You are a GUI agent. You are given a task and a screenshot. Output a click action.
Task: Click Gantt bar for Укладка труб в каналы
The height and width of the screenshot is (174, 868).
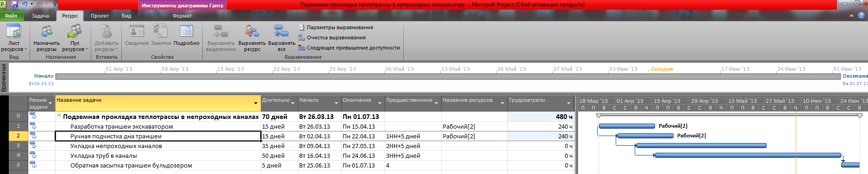coord(748,155)
